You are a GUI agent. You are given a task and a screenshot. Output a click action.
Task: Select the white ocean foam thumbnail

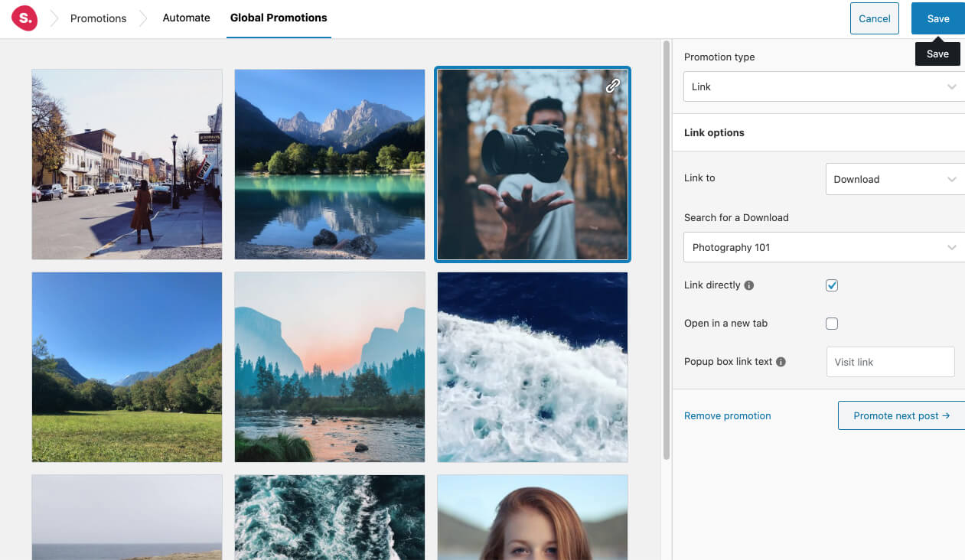[533, 367]
